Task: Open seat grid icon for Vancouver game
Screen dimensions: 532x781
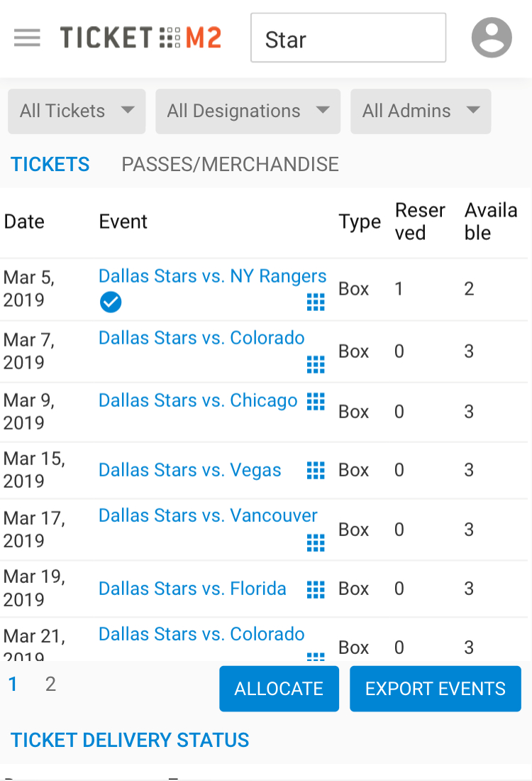Action: [x=316, y=543]
